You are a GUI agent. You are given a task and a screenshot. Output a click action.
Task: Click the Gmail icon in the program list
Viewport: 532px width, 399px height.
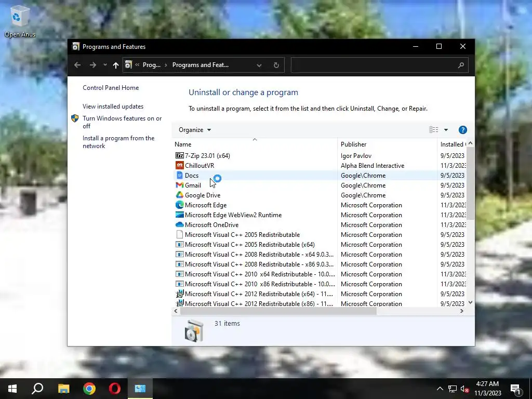(x=179, y=185)
